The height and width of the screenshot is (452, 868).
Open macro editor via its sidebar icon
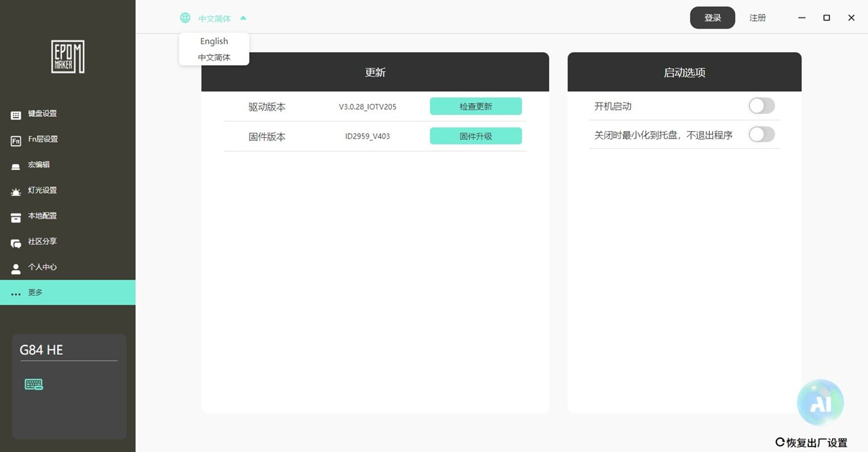16,166
